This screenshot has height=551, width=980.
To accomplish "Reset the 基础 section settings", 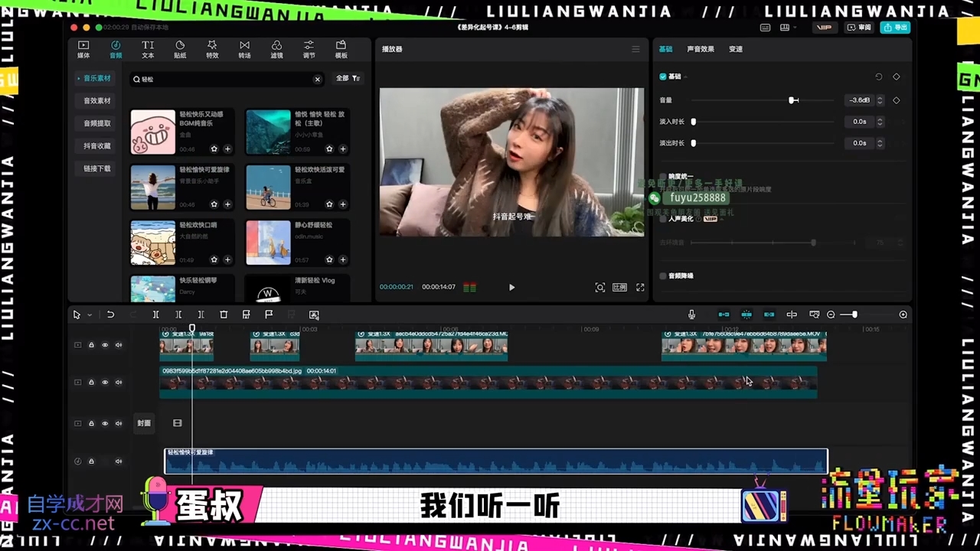I will pos(879,77).
